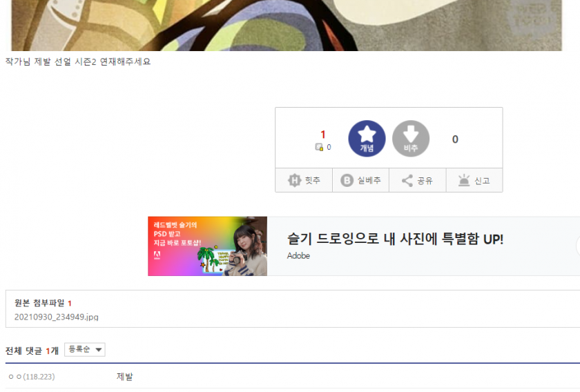The image size is (580, 392).
Task: Click the 원본 첨부파일 header label
Action: pos(39,303)
